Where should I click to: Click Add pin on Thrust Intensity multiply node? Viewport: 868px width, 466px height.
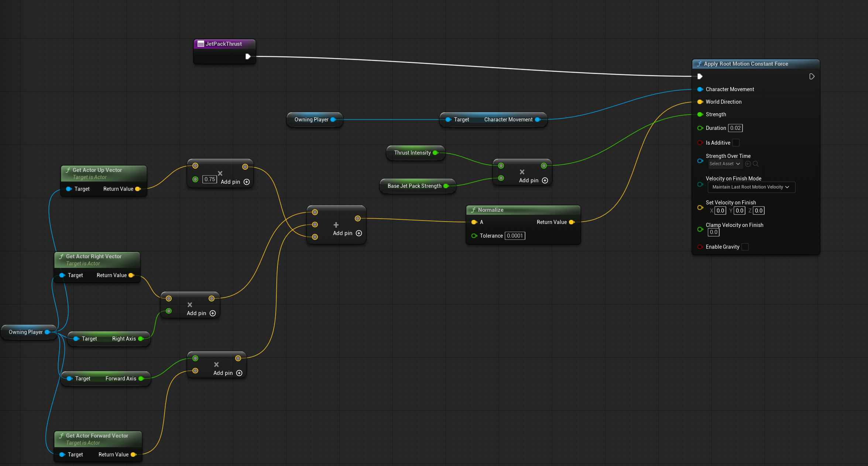tap(545, 180)
